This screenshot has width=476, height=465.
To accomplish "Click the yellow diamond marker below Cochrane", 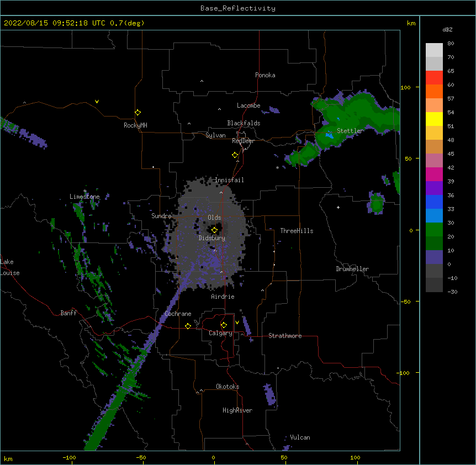I will (x=188, y=326).
